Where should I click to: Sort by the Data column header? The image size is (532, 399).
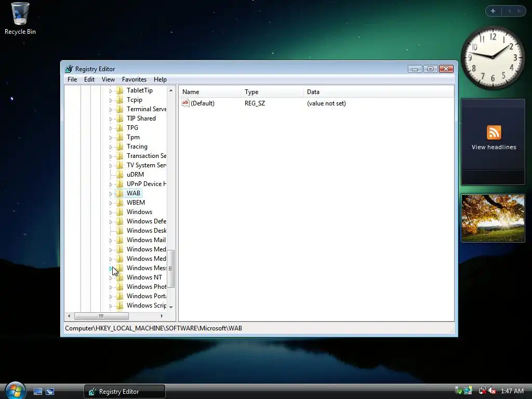[x=379, y=92]
